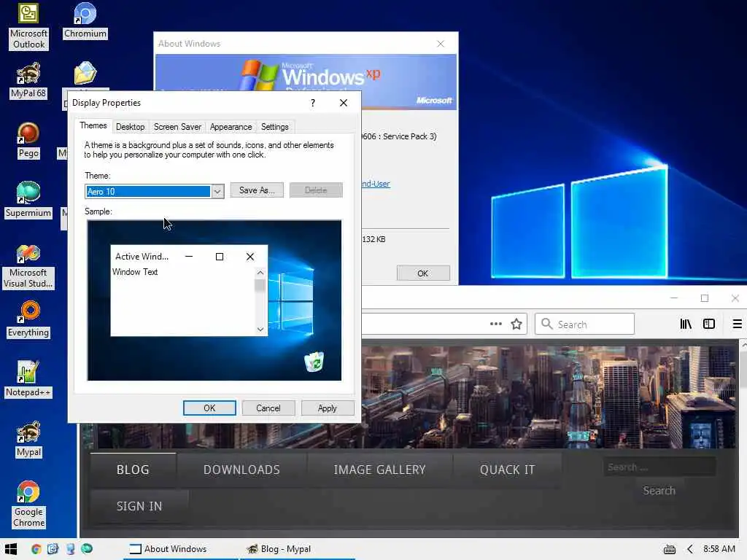Open page actions three-dot menu
This screenshot has height=560, width=747.
pyautogui.click(x=496, y=324)
